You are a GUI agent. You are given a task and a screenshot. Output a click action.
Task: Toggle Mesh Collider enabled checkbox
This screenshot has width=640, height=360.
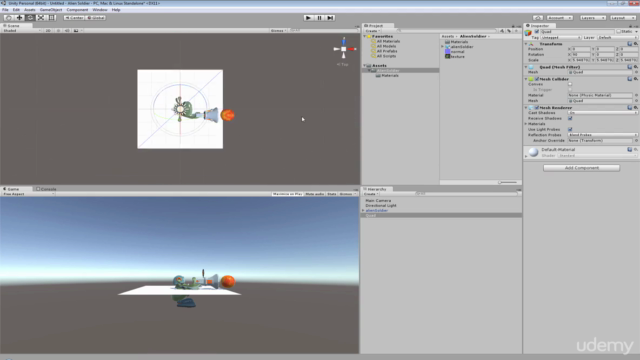pos(537,79)
